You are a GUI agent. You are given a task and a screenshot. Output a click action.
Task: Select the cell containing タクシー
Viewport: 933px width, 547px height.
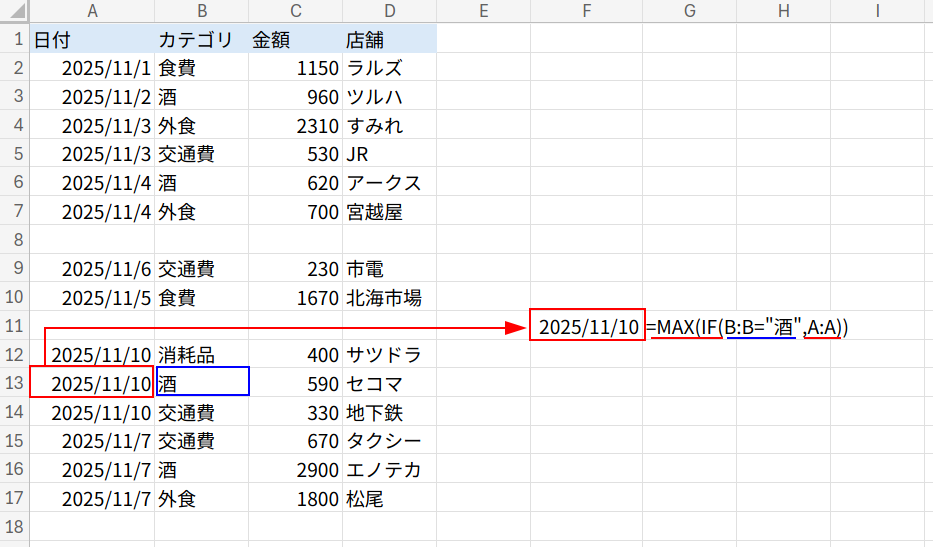[389, 441]
